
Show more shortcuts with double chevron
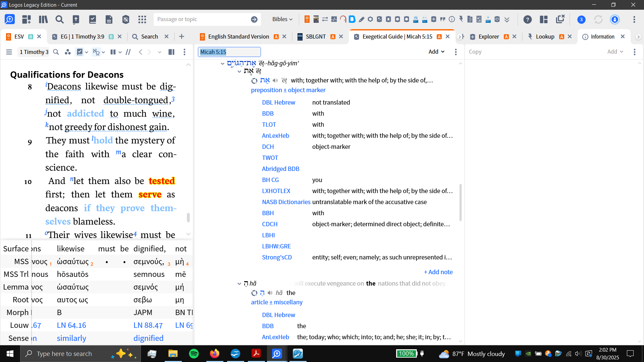coord(507,19)
